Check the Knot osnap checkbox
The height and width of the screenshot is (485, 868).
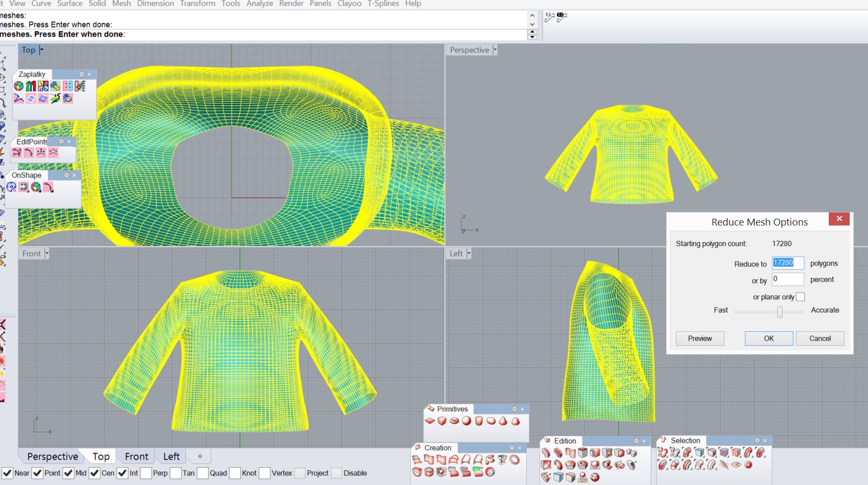click(x=235, y=473)
